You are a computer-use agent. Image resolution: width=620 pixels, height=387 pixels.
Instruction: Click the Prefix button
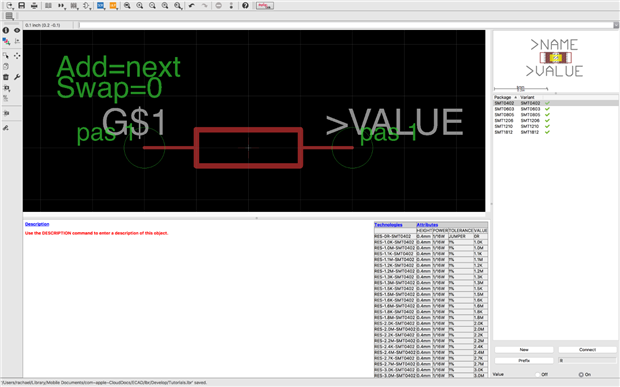point(524,361)
